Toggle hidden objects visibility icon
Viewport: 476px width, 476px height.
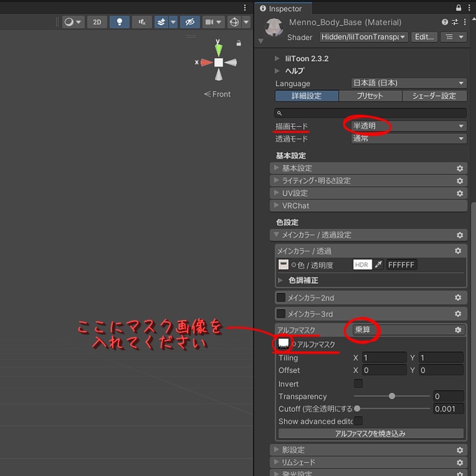[190, 22]
